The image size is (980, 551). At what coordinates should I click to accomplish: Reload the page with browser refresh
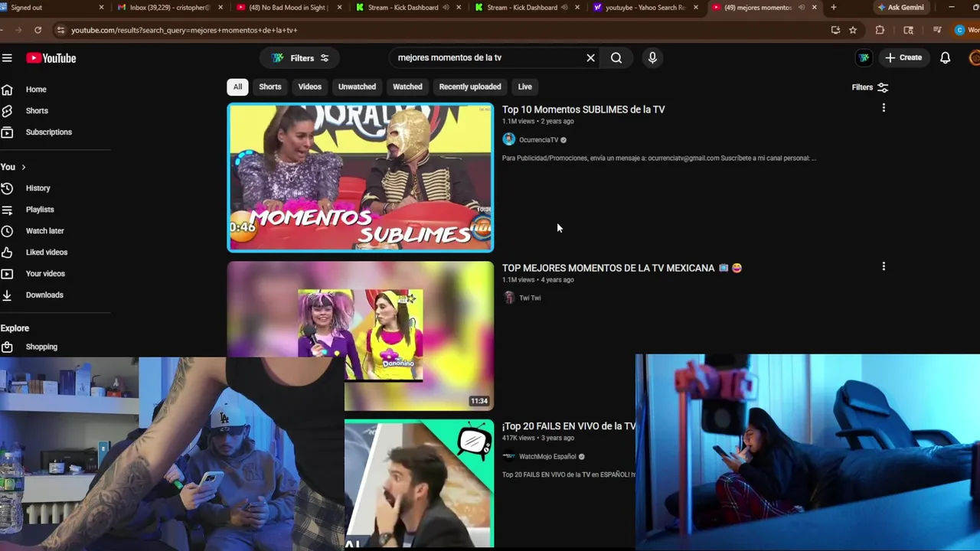pos(38,30)
